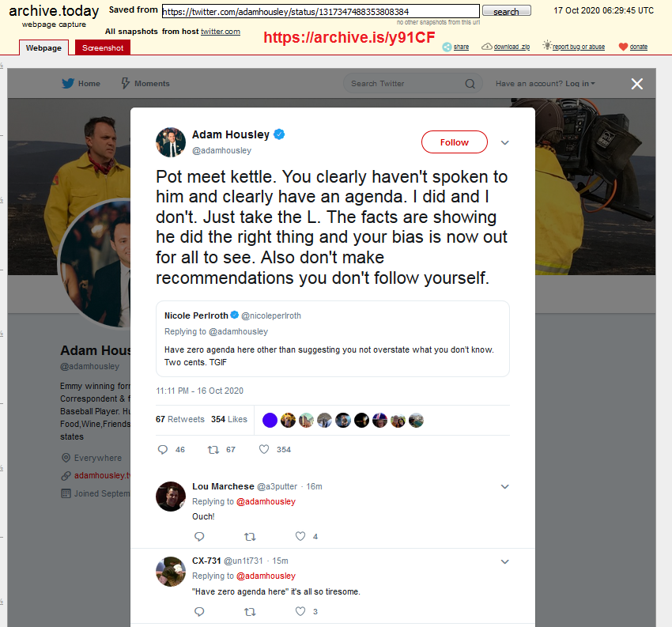Select the Webpage tab
The height and width of the screenshot is (627, 672).
[43, 47]
